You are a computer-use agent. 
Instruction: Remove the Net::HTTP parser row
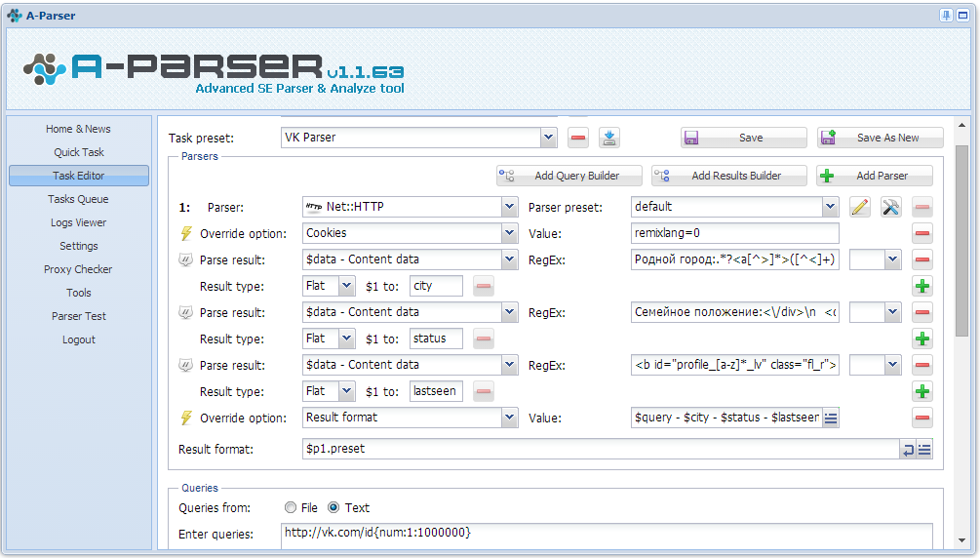click(921, 207)
